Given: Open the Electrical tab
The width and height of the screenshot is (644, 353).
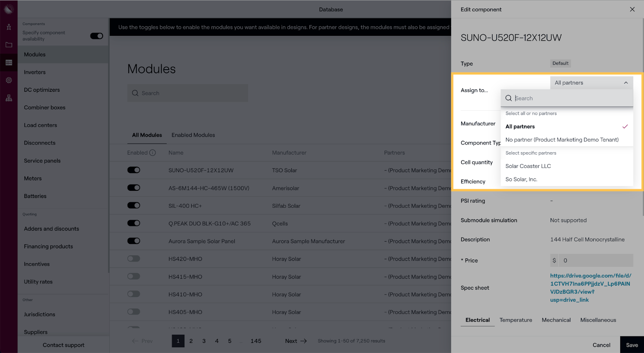Looking at the screenshot, I should click(x=478, y=320).
